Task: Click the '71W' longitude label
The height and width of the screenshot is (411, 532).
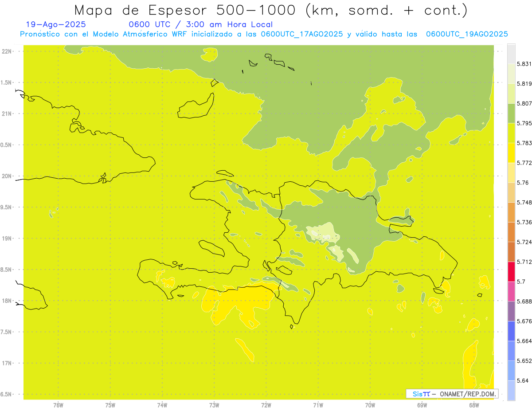Action: (318, 406)
